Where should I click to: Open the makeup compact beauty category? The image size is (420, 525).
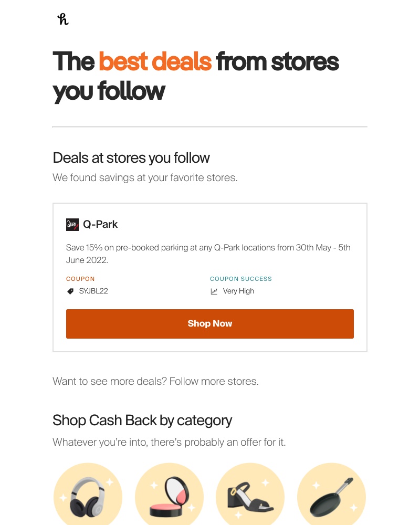169,495
